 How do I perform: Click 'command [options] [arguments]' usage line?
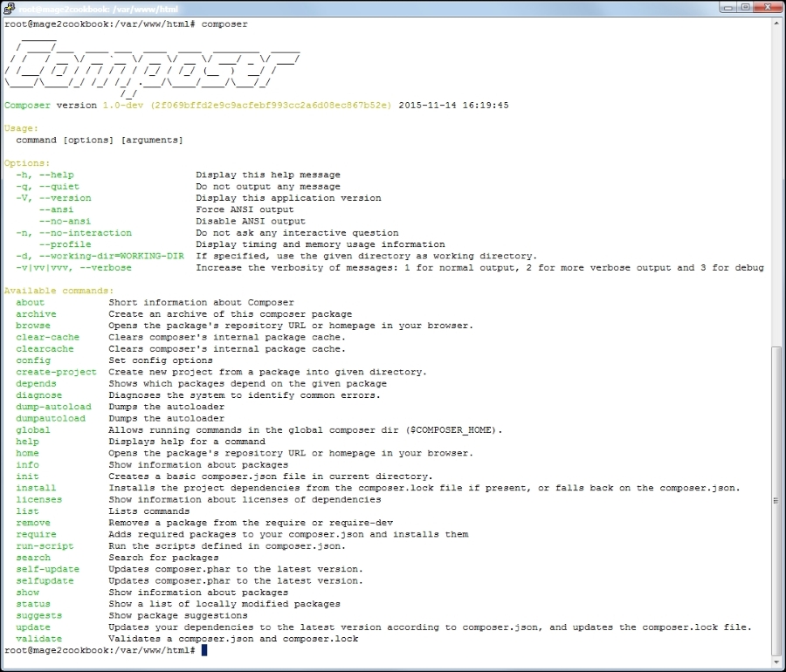[x=100, y=141]
